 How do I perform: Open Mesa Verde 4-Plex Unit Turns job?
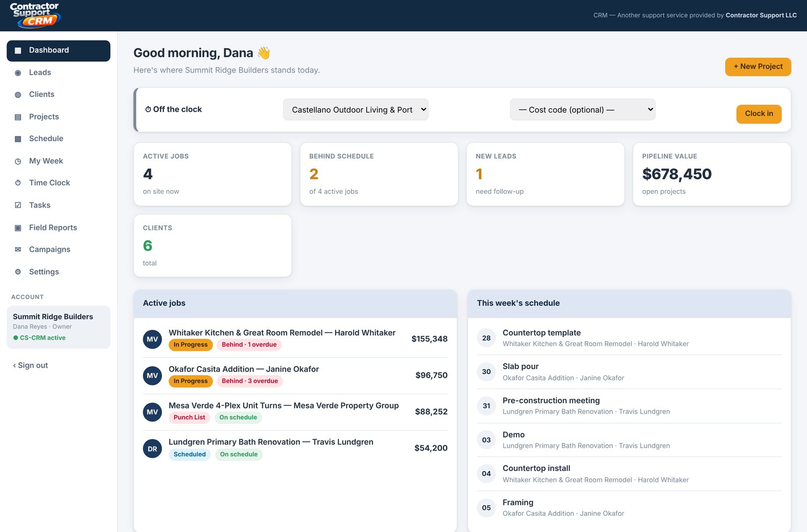click(x=295, y=412)
